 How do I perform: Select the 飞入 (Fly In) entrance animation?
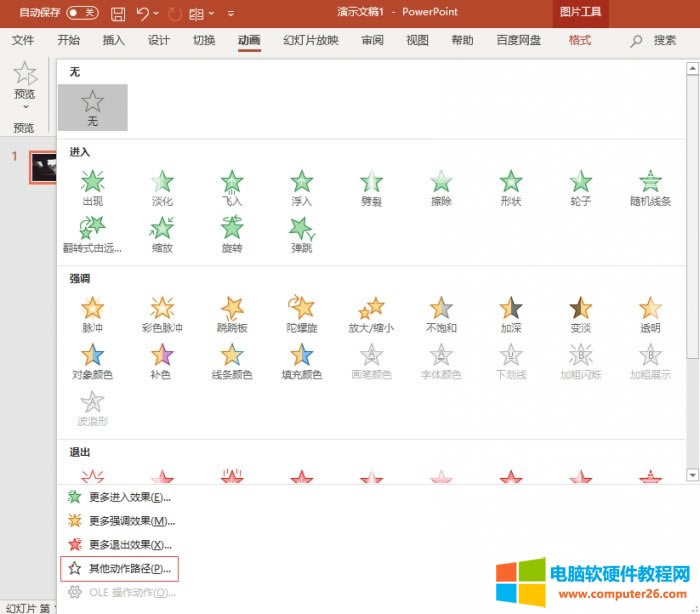pos(232,187)
